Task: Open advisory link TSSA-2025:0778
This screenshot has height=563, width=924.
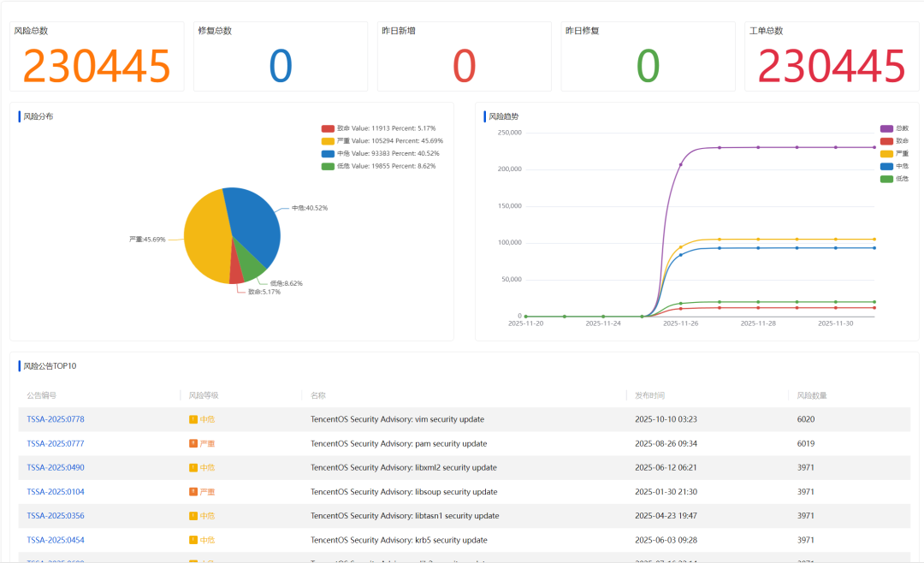Action: pyautogui.click(x=56, y=419)
